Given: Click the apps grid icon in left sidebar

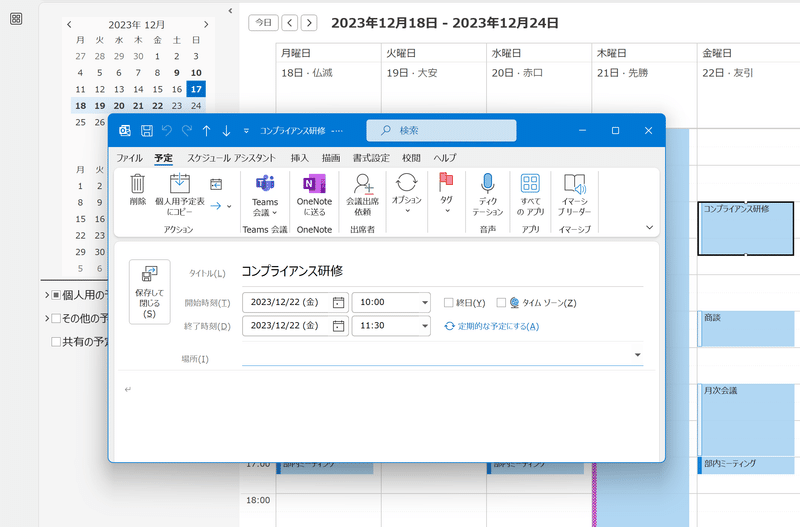Looking at the screenshot, I should tap(16, 19).
